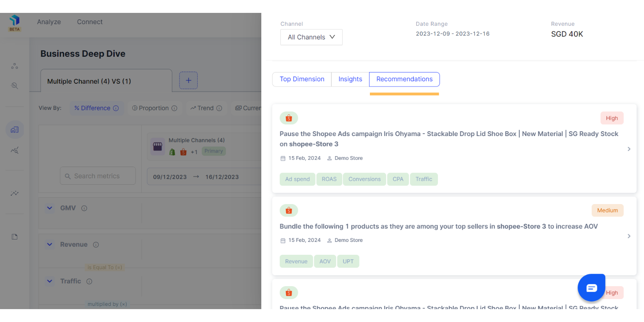The image size is (644, 322).
Task: Click the info icon next to Traffic
Action: click(x=89, y=281)
